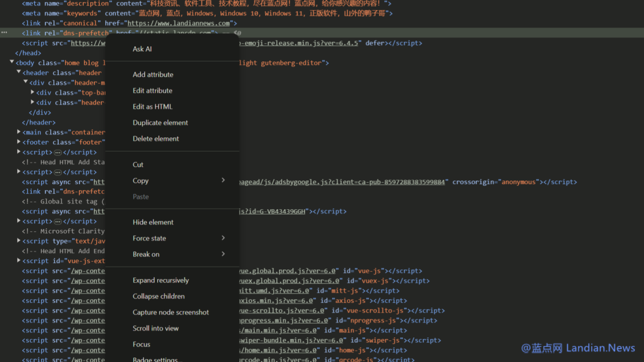Expand the script type text/jav node

coord(19,241)
